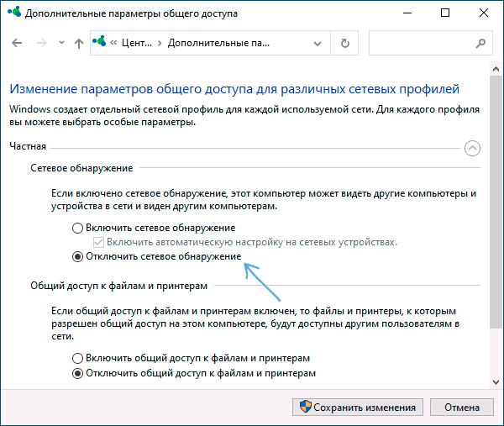This screenshot has width=504, height=426.
Task: Click the «Сетевое обнаружение» section heading
Action: point(81,168)
